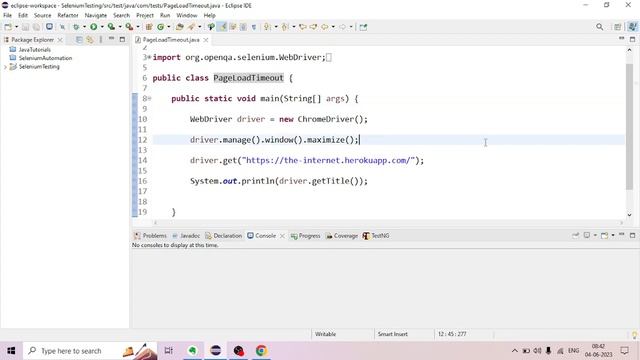Screen dimensions: 640x360
Task: Open the External Tools dropdown arrow
Action: (138, 27)
